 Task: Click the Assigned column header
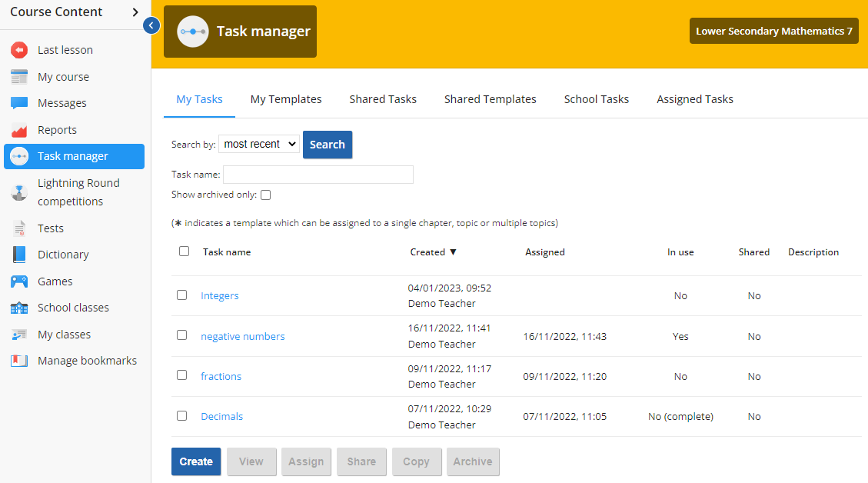coord(545,252)
